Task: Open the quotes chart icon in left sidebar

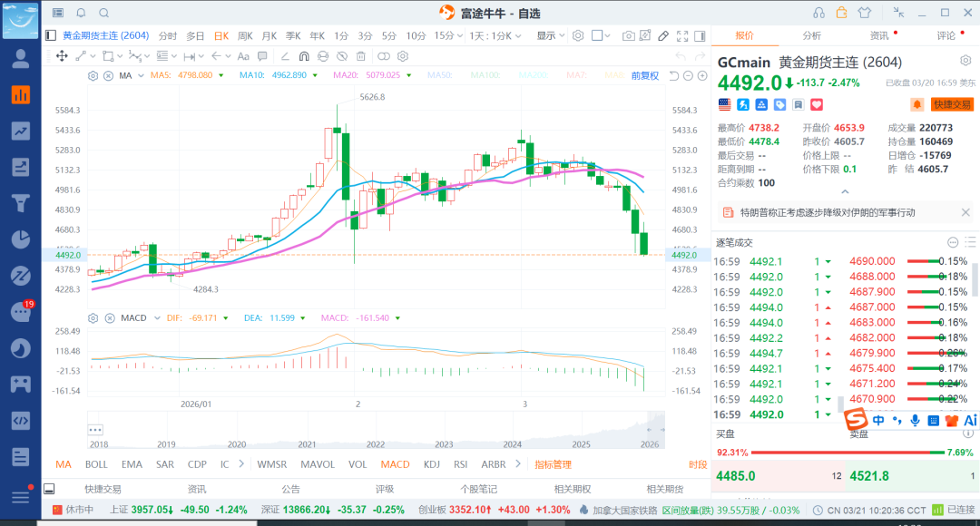Action: (x=21, y=95)
